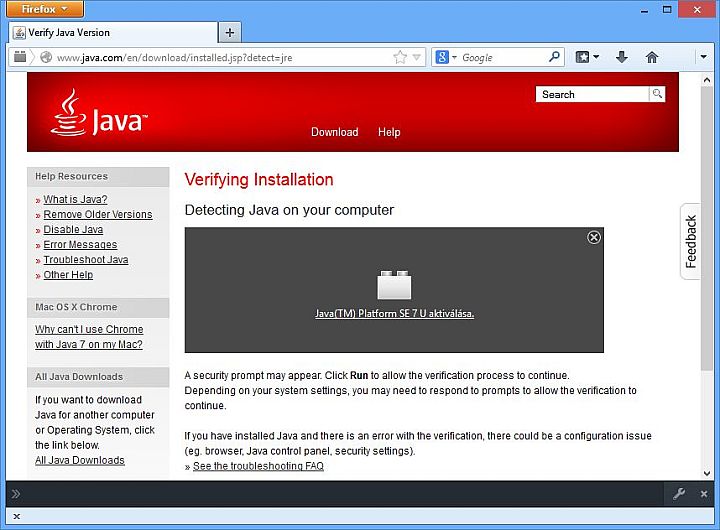This screenshot has width=720, height=530.
Task: Activate Java(TM) Platform SE 7 U plugin link
Action: [x=394, y=314]
